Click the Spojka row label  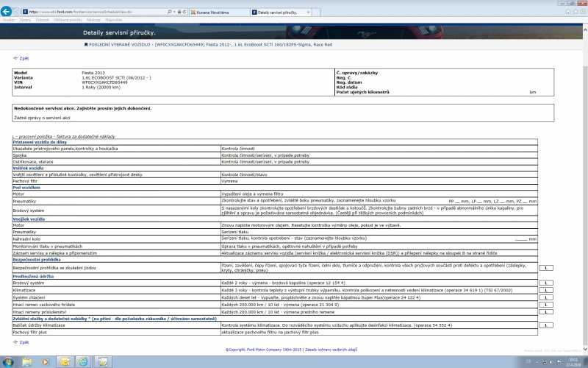tap(20, 155)
